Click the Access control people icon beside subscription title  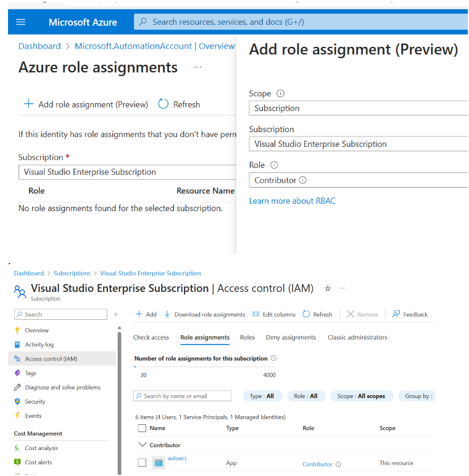[x=20, y=292]
